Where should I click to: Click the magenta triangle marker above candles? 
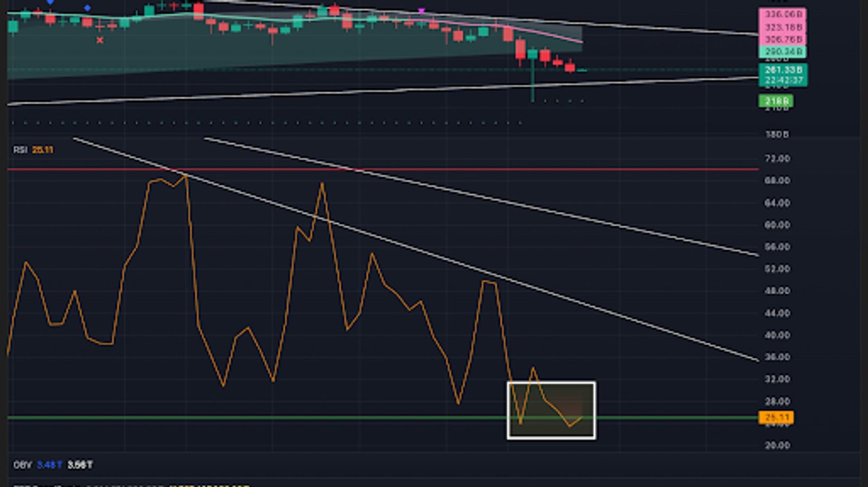coord(422,11)
